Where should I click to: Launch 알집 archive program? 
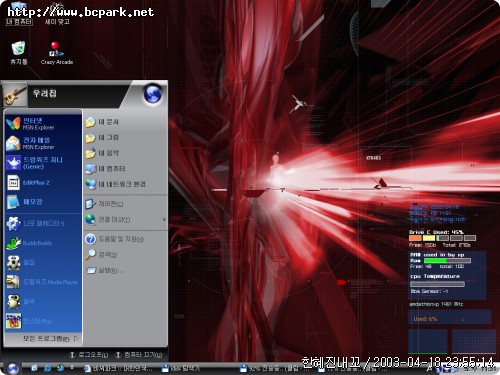pos(43,263)
